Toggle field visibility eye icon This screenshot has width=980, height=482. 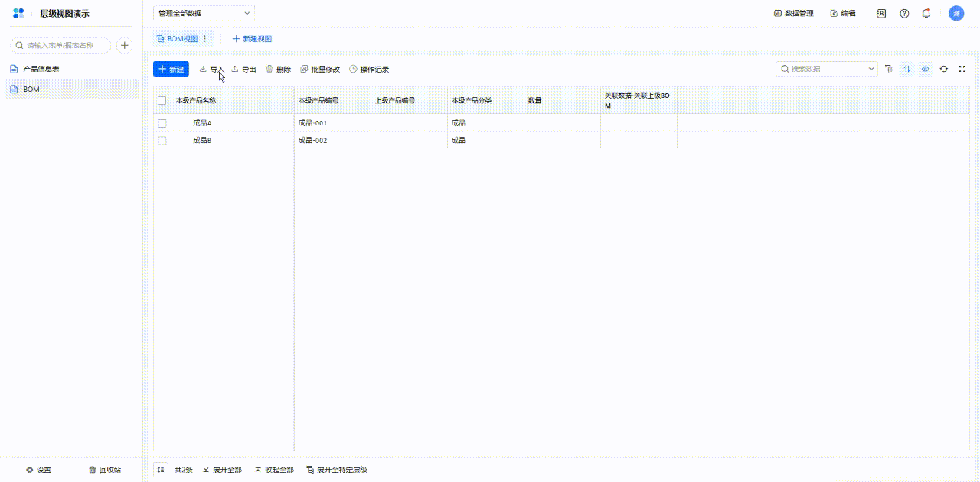pyautogui.click(x=926, y=69)
